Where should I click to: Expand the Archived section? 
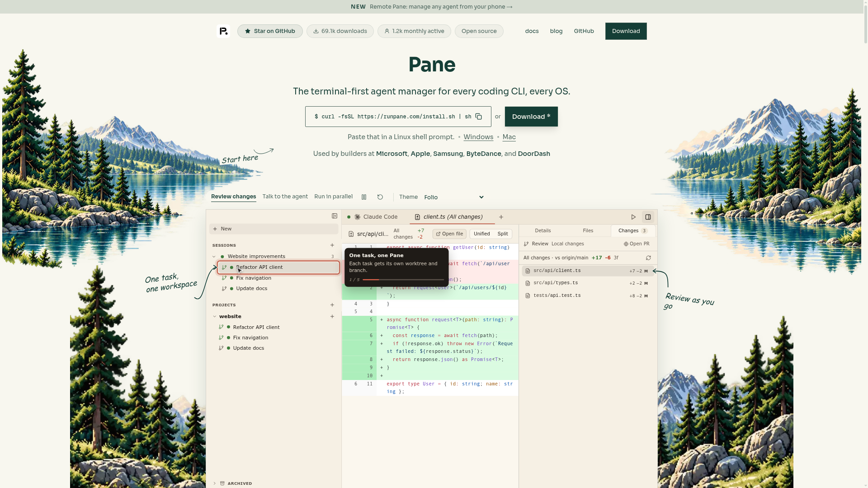pyautogui.click(x=215, y=483)
